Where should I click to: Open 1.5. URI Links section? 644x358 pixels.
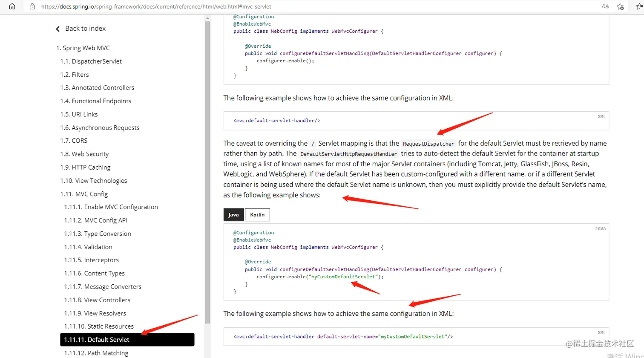pyautogui.click(x=79, y=114)
